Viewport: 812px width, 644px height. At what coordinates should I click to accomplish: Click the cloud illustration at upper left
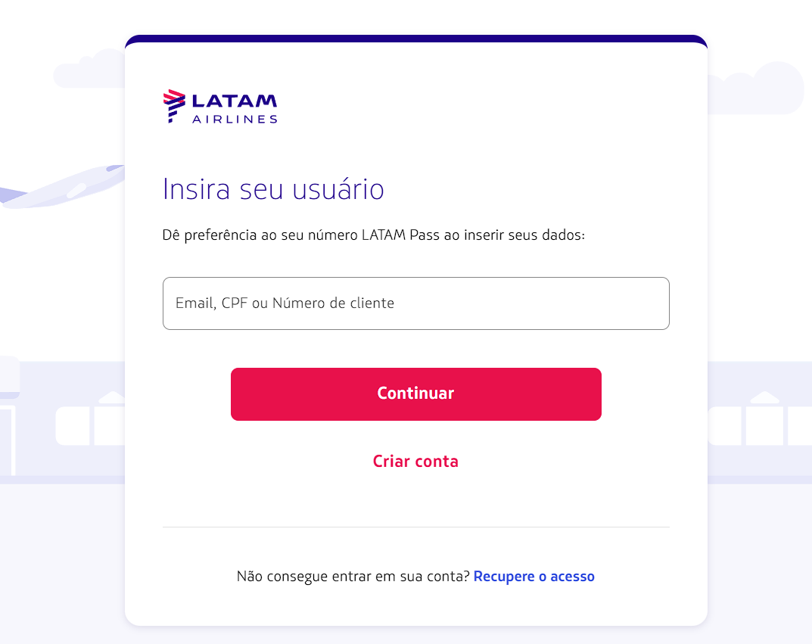pyautogui.click(x=89, y=69)
